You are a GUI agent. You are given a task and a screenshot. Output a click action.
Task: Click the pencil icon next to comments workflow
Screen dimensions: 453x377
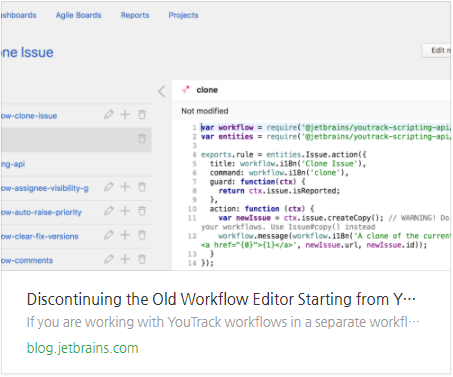tap(109, 259)
